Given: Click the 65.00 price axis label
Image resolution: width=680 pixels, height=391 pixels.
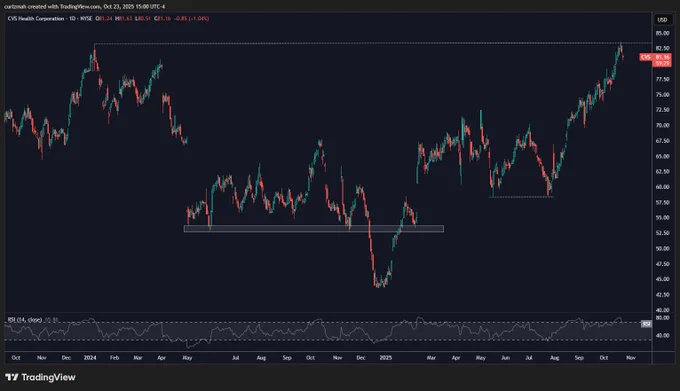Looking at the screenshot, I should pyautogui.click(x=662, y=156).
